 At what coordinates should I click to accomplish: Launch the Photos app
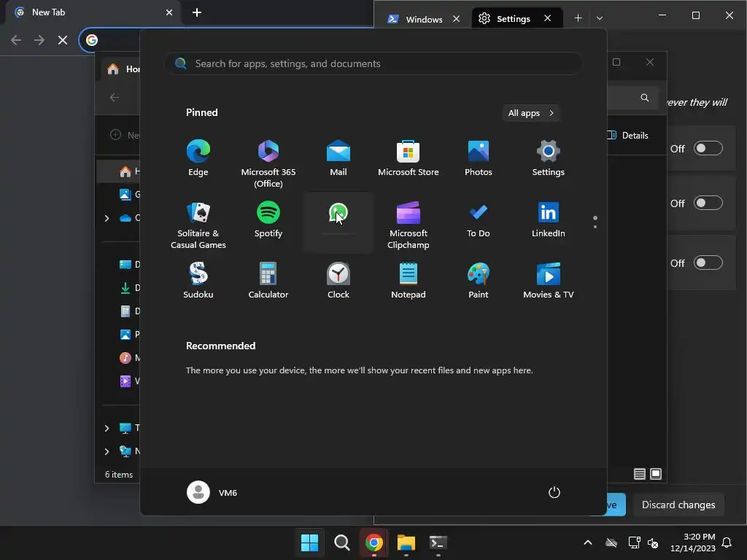[x=479, y=158]
